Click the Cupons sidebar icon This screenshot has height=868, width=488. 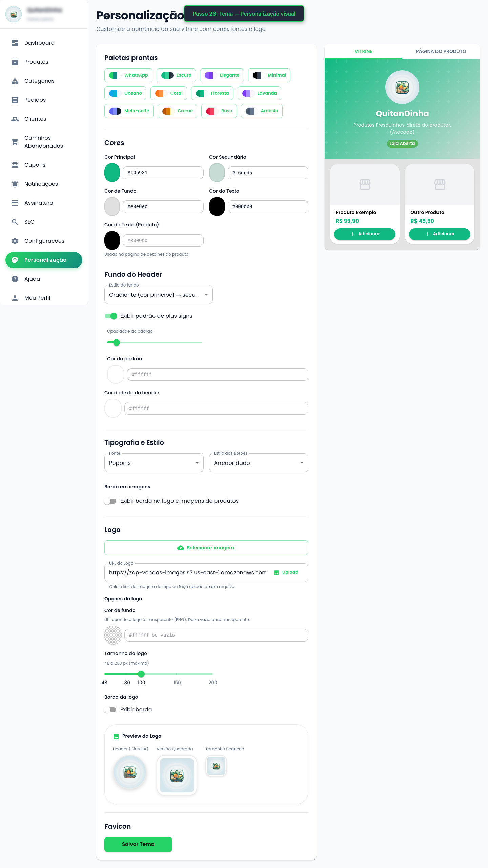(x=15, y=165)
